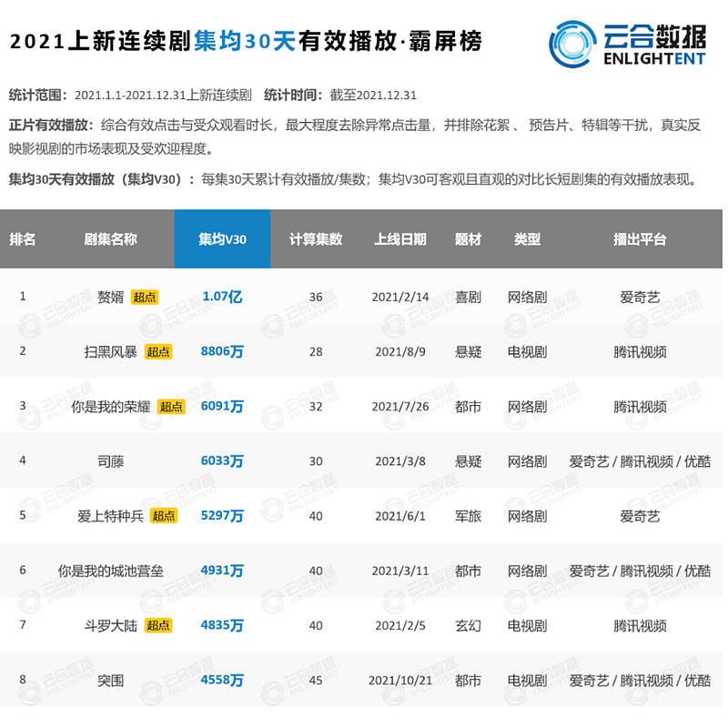Click the 超点 badge beside 扫黑风暴
The image size is (728, 718).
157,352
